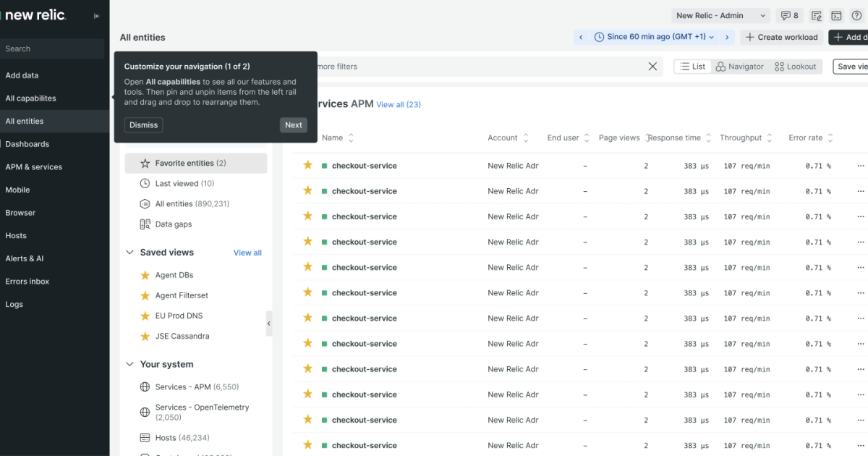Open the APM & services sidebar item

[35, 166]
